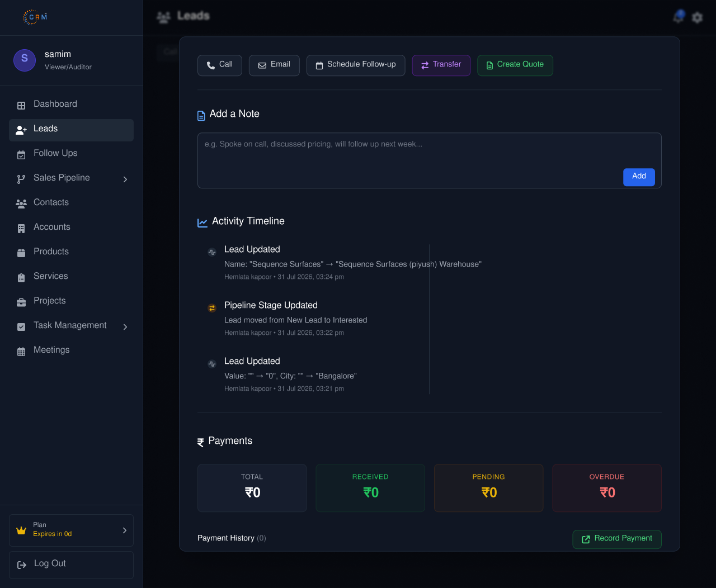Click the Meetings calendar icon
Image resolution: width=716 pixels, height=588 pixels.
click(x=21, y=352)
